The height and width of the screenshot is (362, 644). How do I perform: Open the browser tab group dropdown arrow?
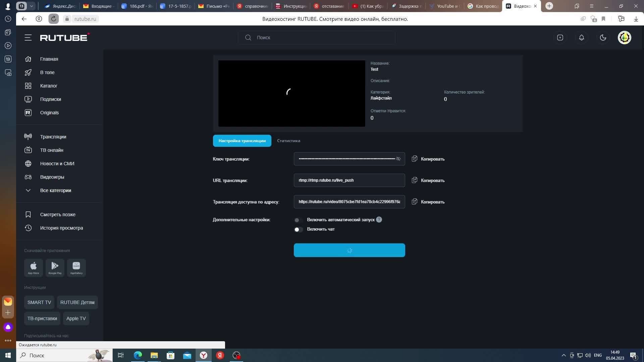[32, 6]
